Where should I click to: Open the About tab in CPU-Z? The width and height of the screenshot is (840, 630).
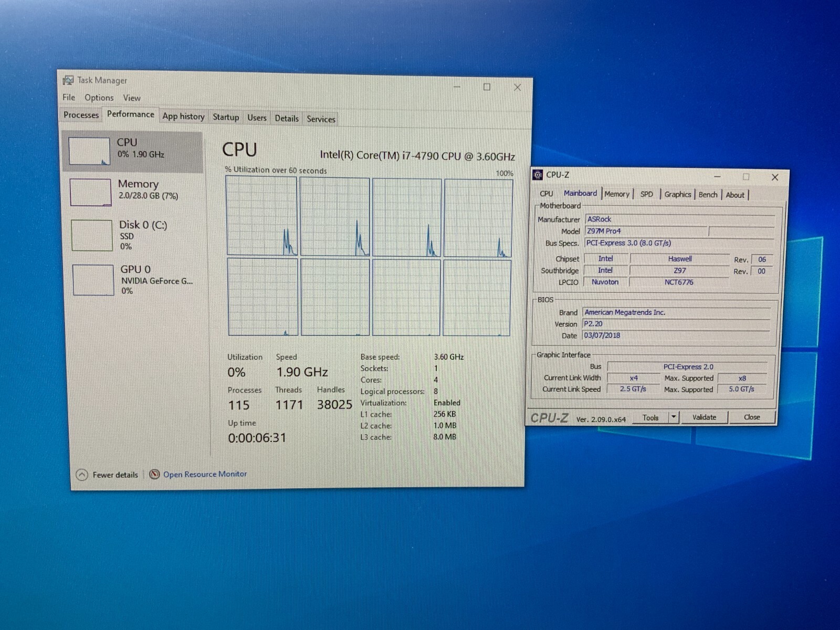(735, 195)
